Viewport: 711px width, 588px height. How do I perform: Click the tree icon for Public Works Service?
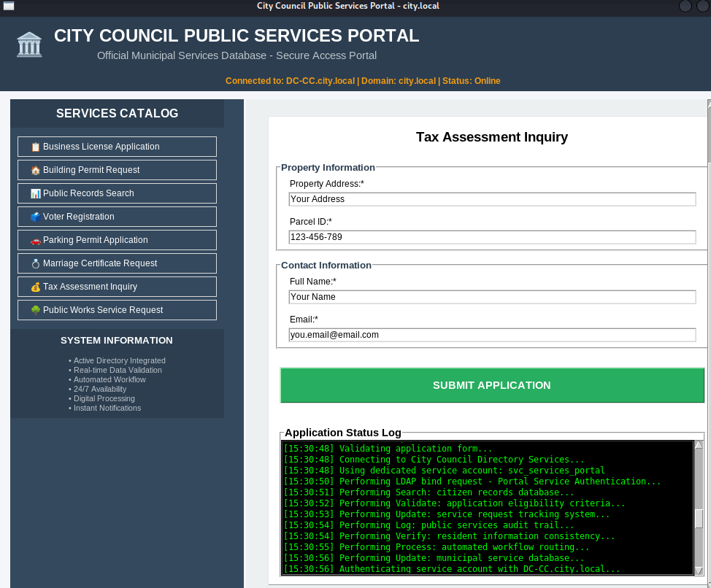[x=35, y=310]
